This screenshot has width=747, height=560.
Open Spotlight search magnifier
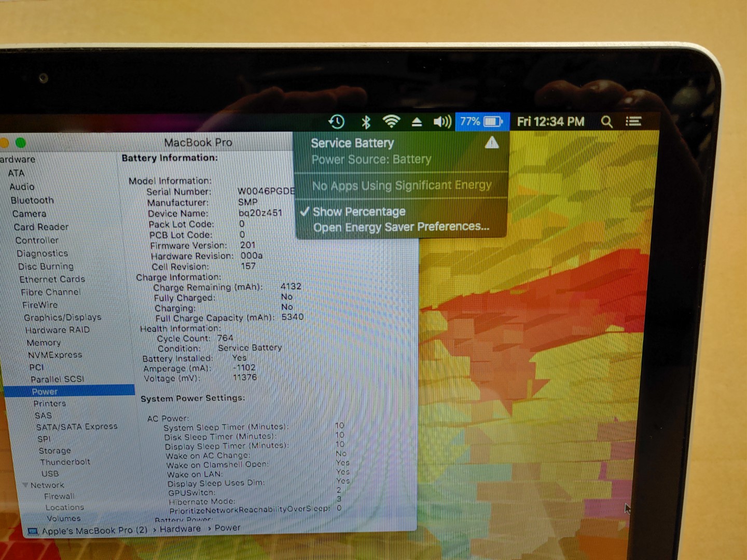click(x=606, y=122)
